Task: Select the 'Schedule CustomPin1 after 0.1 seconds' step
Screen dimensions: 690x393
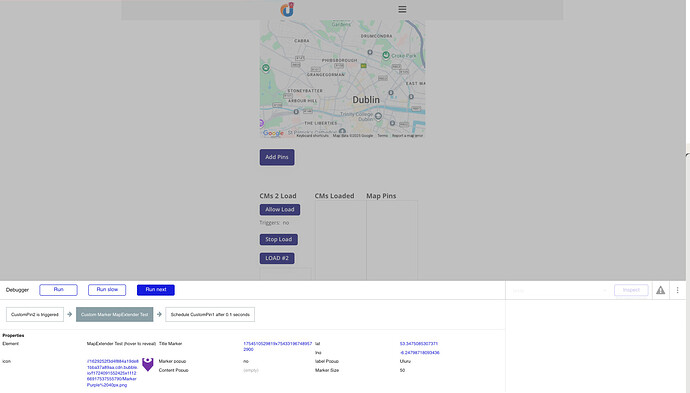Action: 210,315
